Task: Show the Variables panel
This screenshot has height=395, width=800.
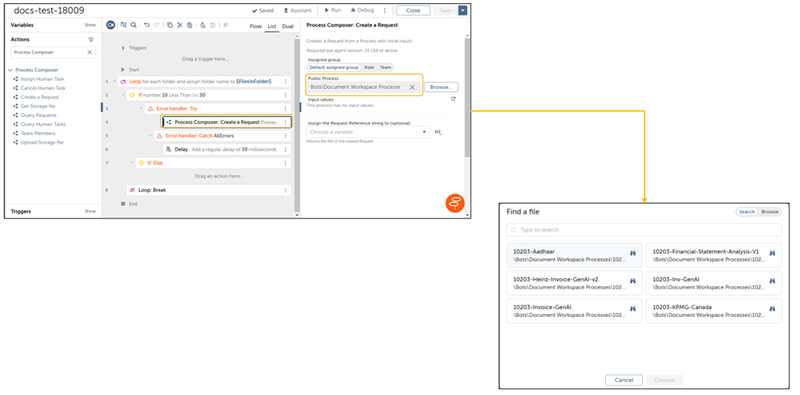Action: [90, 25]
